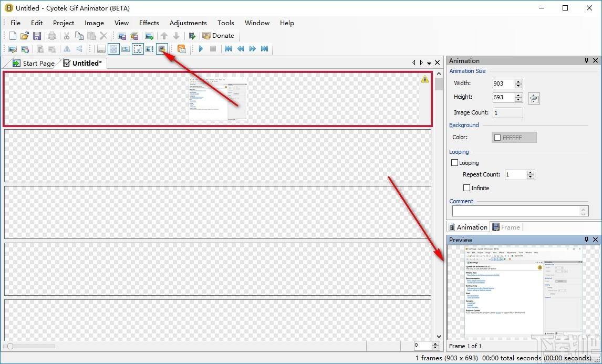Open a file using the folder icon
This screenshot has height=364, width=602.
point(25,36)
